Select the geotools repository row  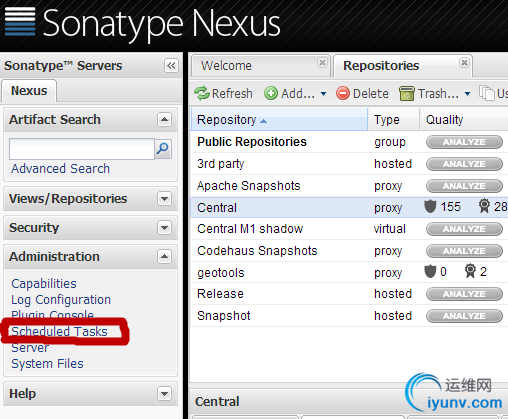point(349,272)
